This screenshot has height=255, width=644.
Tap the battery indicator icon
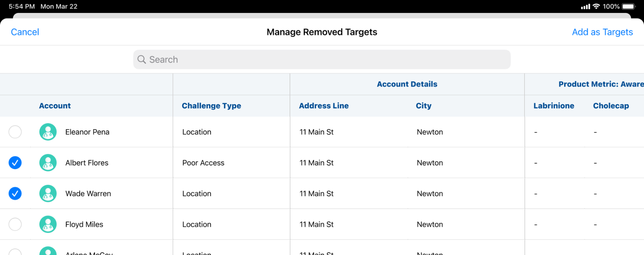tap(628, 6)
